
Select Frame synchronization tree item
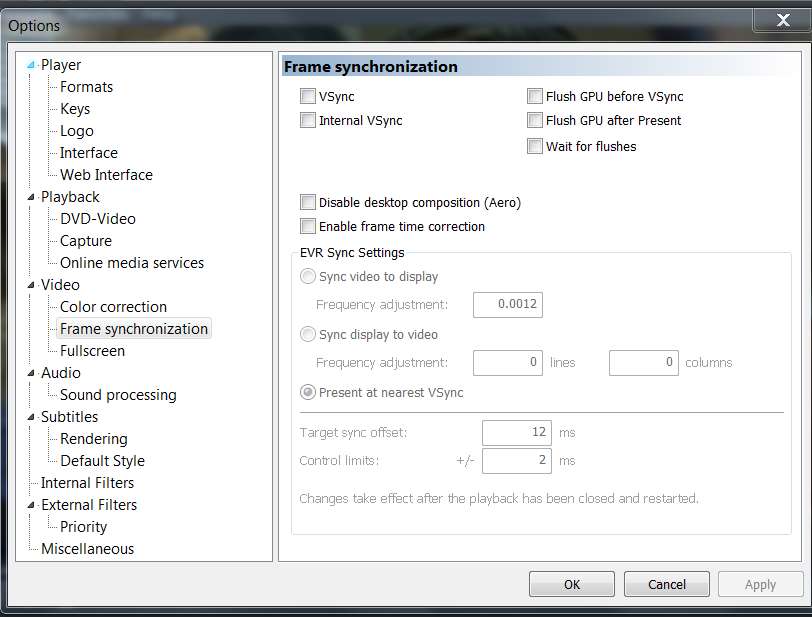point(134,328)
